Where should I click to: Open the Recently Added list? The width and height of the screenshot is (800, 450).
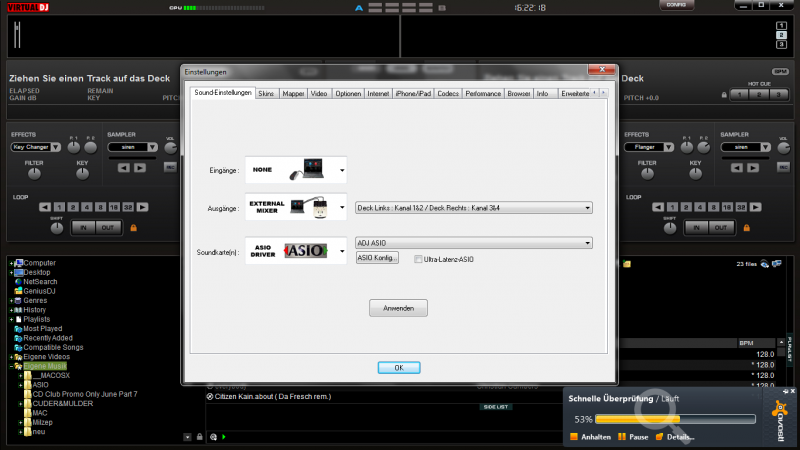click(47, 338)
